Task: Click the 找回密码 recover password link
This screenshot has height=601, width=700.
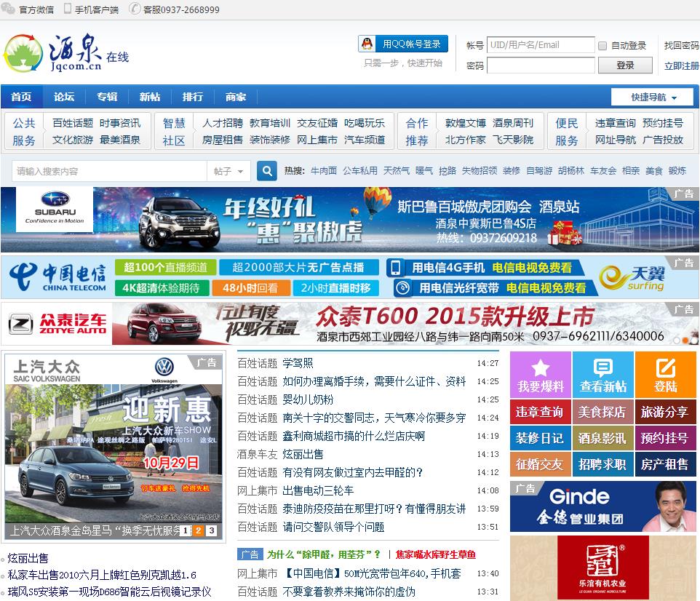Action: point(681,46)
